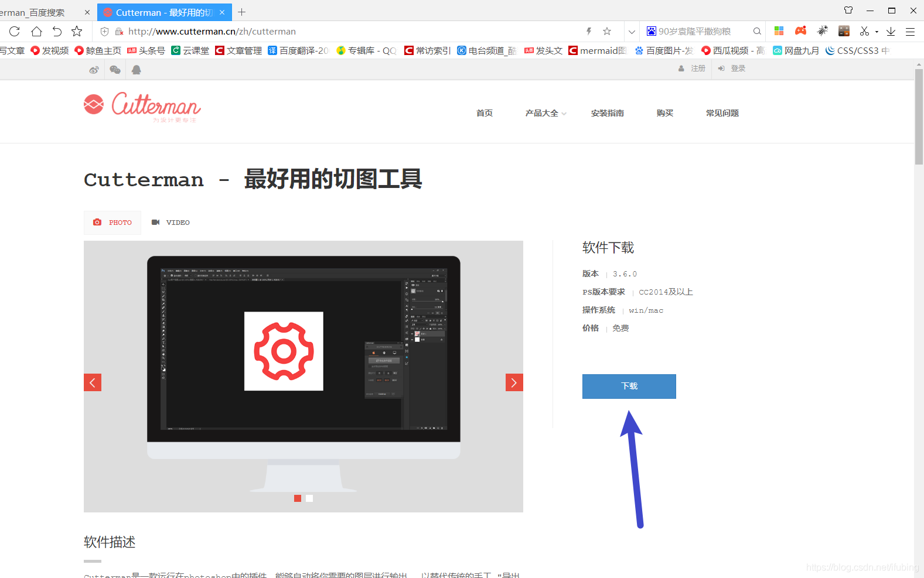This screenshot has height=578, width=924.
Task: Click the Weibo share icon
Action: point(94,70)
